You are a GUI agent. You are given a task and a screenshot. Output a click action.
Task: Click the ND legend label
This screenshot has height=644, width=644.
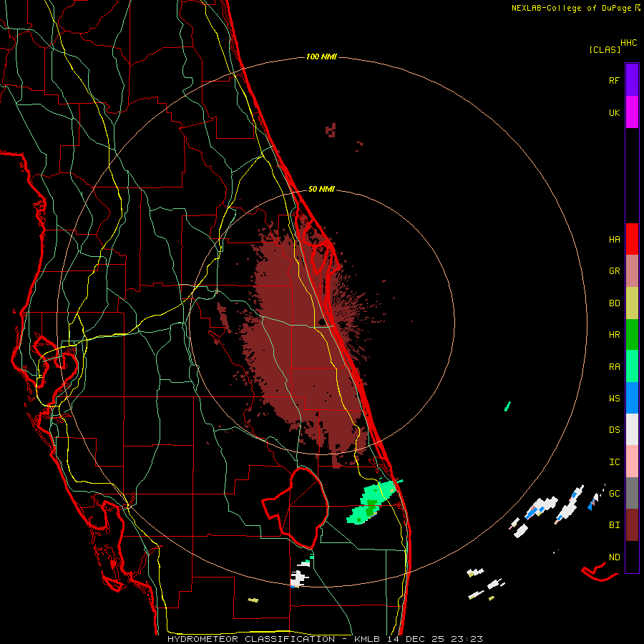coord(614,557)
